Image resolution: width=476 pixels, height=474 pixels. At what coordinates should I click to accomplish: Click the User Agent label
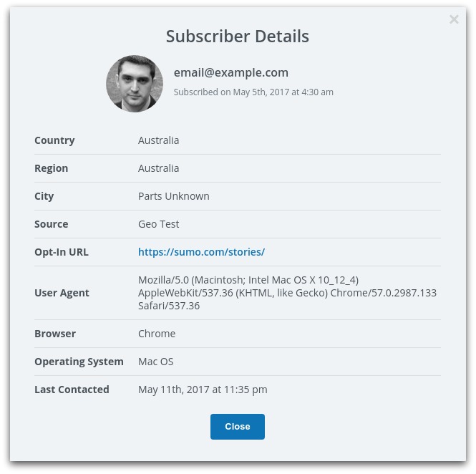(x=62, y=293)
